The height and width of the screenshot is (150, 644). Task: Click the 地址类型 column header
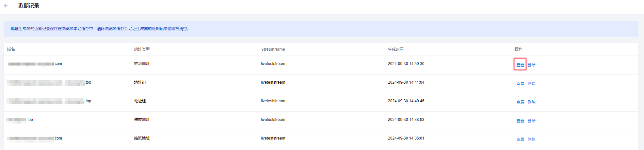coord(142,49)
